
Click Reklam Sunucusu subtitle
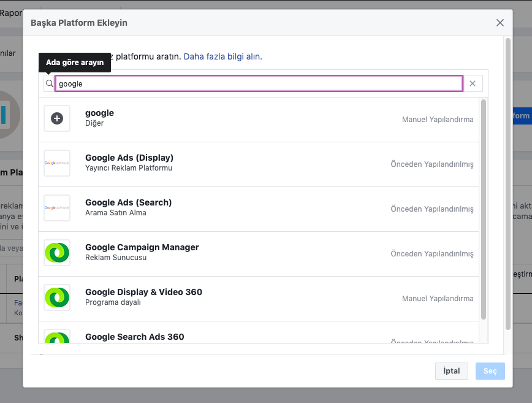pyautogui.click(x=116, y=258)
